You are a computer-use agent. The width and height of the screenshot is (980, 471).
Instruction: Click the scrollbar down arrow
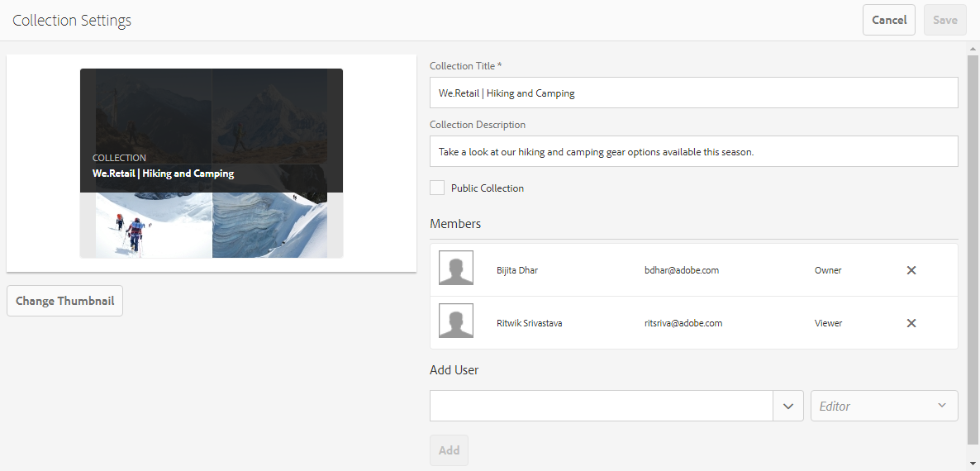(973, 464)
